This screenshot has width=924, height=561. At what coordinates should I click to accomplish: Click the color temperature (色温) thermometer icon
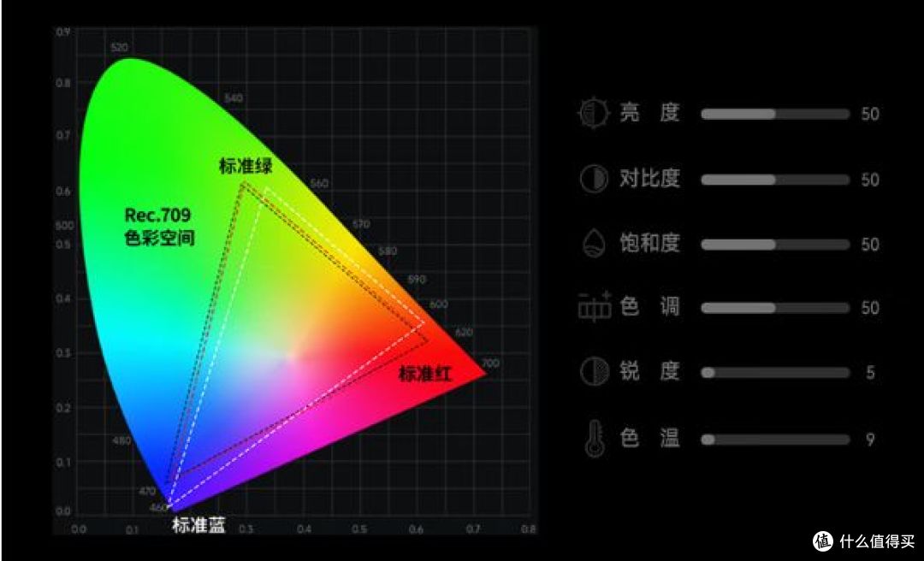click(594, 439)
